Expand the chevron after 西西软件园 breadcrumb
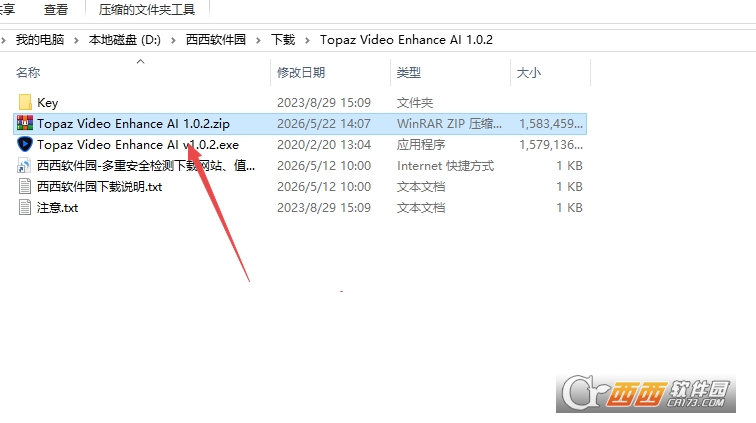 click(258, 40)
